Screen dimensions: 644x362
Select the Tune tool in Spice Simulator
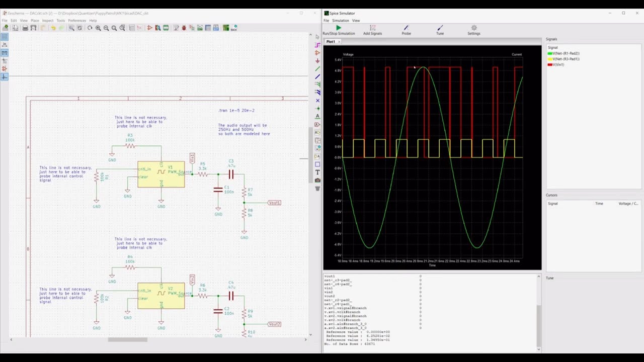[x=440, y=30]
